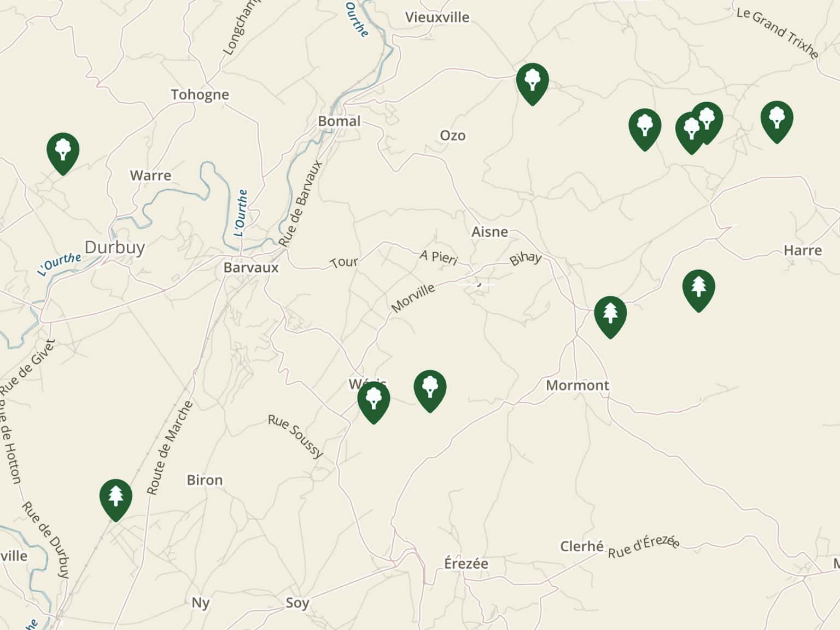Click the Biron village label
This screenshot has width=840, height=630.
click(x=205, y=480)
